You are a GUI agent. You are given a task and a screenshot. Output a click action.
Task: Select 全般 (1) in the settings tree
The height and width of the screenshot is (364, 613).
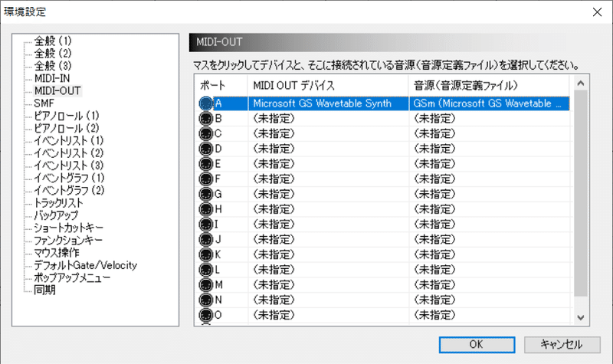point(53,41)
